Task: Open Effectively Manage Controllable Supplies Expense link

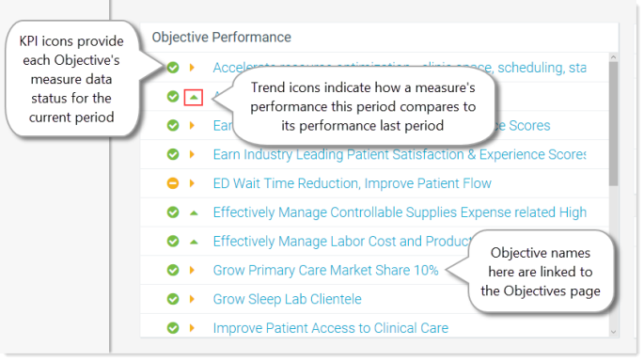Action: pyautogui.click(x=400, y=212)
